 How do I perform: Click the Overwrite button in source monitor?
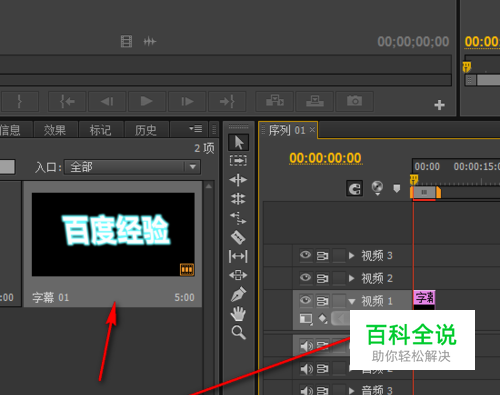click(x=315, y=101)
